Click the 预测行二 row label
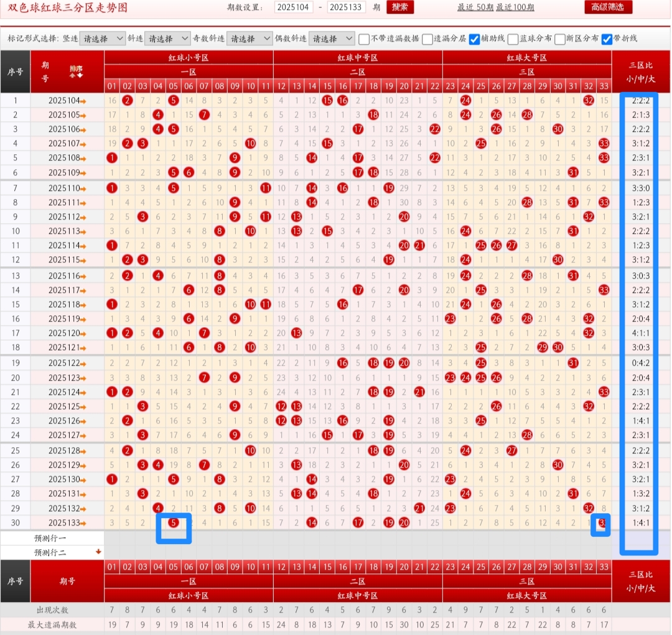Viewport: 672px width, 635px height. (50, 552)
